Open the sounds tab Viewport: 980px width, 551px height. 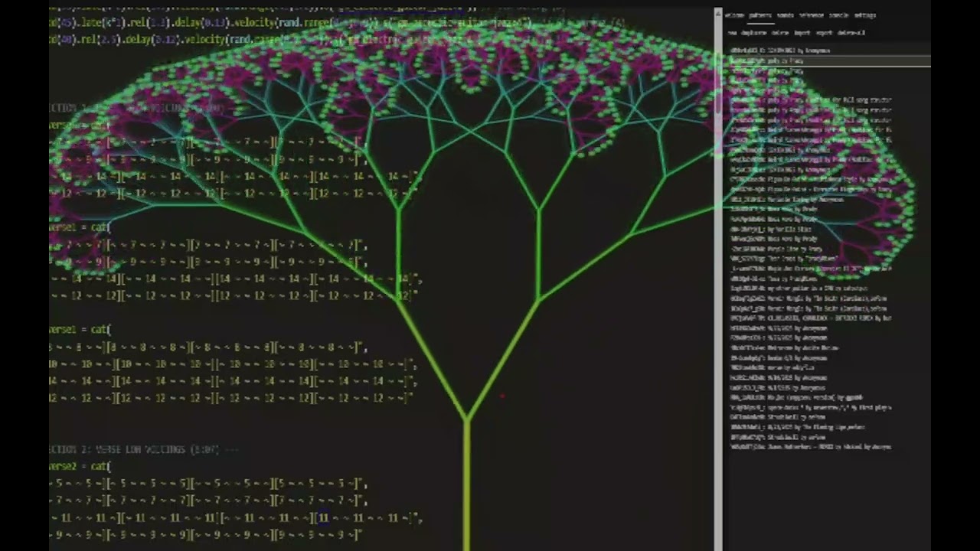pos(785,15)
